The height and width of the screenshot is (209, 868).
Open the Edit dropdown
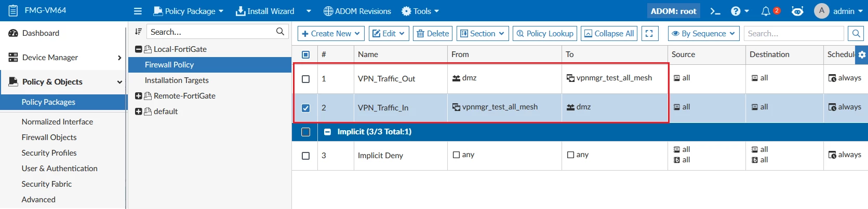click(x=389, y=33)
